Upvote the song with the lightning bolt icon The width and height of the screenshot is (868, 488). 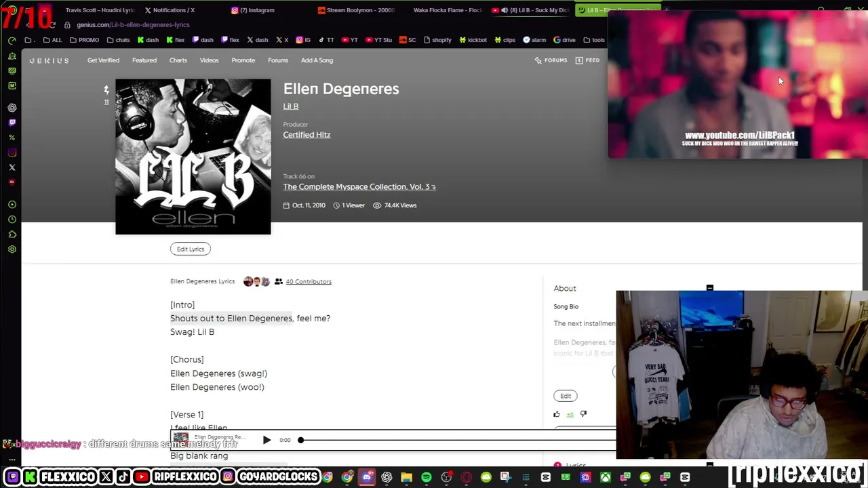pos(106,89)
